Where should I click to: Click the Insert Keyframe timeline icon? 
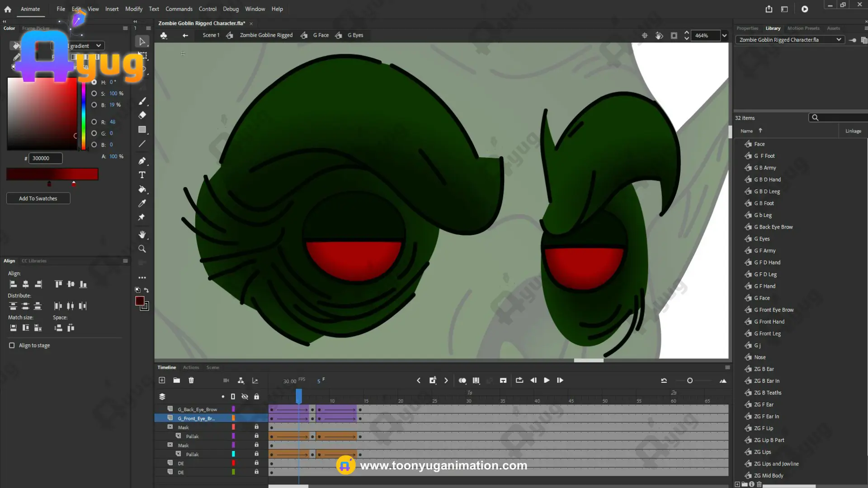coord(433,380)
